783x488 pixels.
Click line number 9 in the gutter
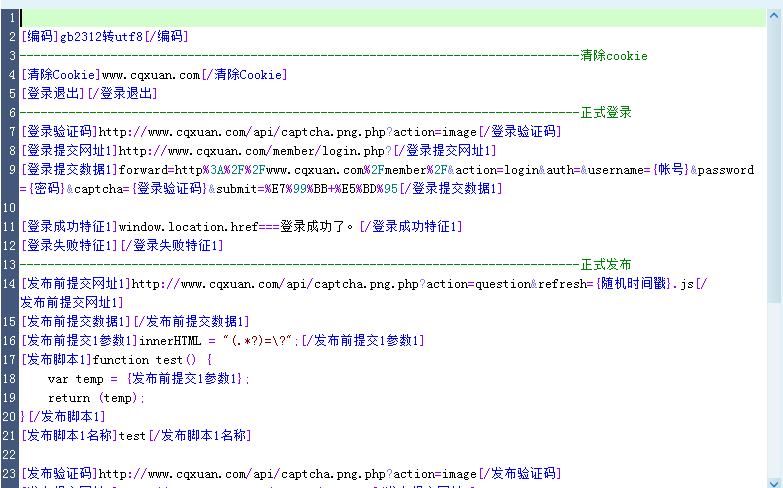point(9,170)
